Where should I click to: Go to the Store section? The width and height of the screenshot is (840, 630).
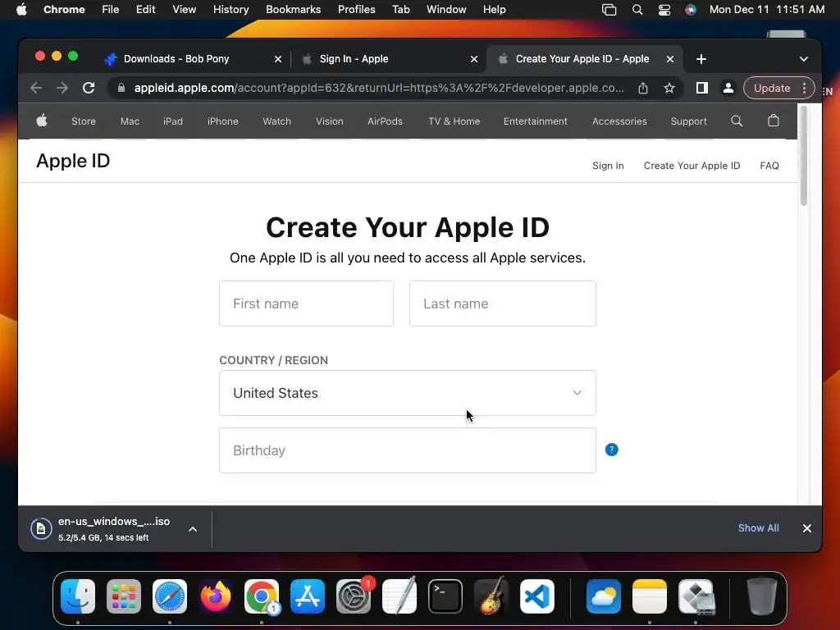click(x=84, y=121)
